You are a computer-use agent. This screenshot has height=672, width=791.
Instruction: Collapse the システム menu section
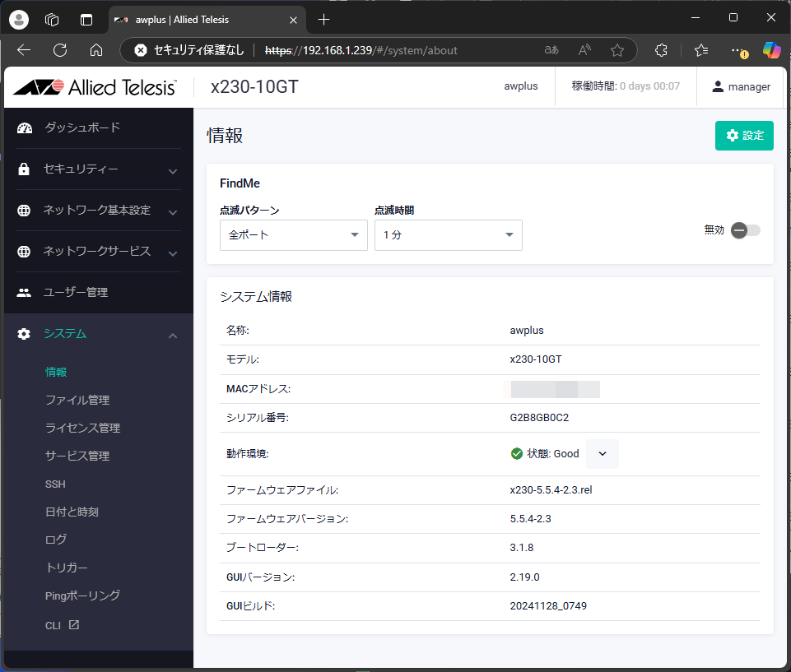click(x=173, y=335)
